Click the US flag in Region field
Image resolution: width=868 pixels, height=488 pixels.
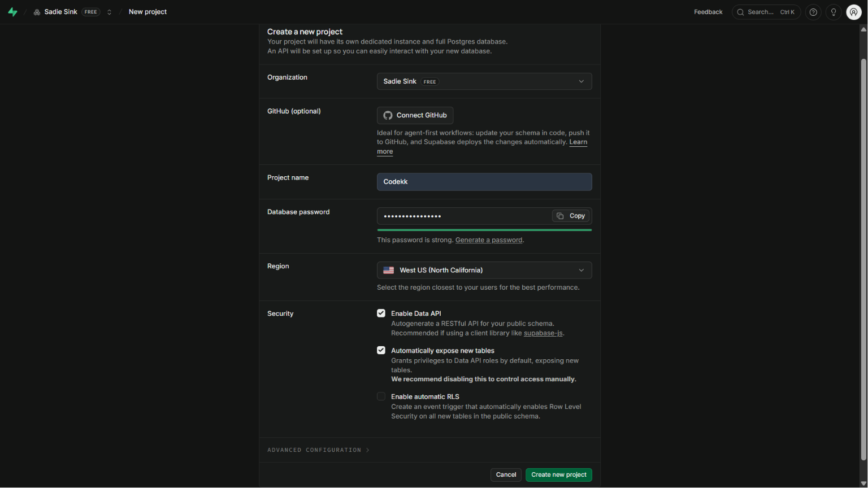point(389,271)
